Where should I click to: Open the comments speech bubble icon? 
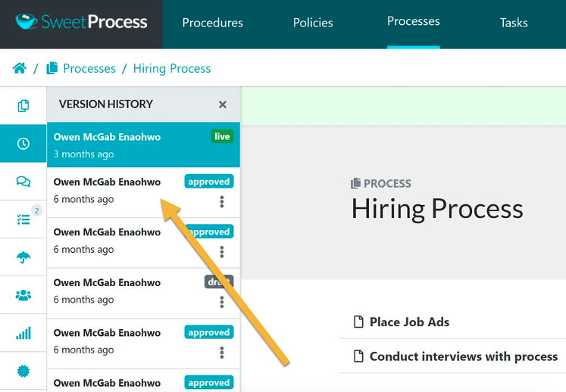tap(23, 182)
